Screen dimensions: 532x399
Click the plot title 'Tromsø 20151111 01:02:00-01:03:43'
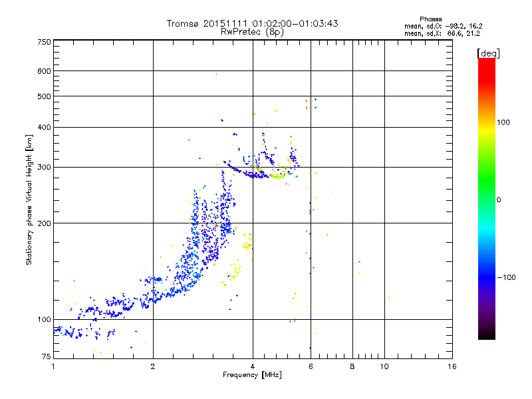tap(252, 23)
